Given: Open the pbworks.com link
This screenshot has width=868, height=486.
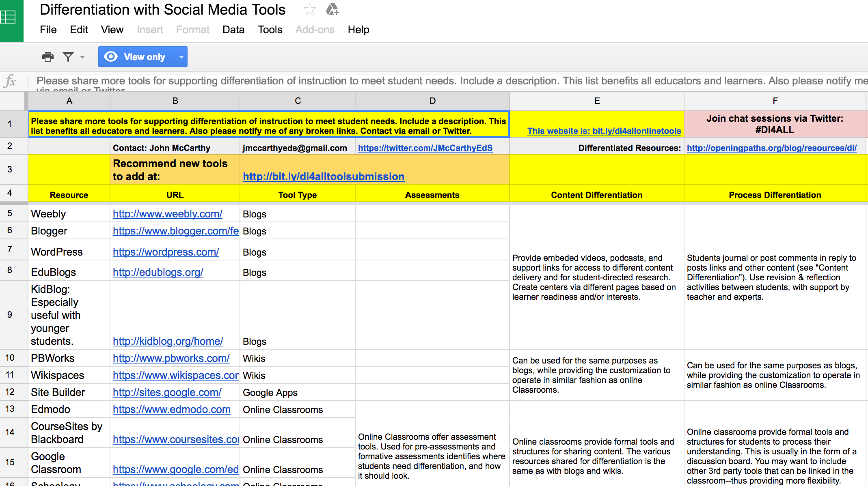Looking at the screenshot, I should 171,358.
